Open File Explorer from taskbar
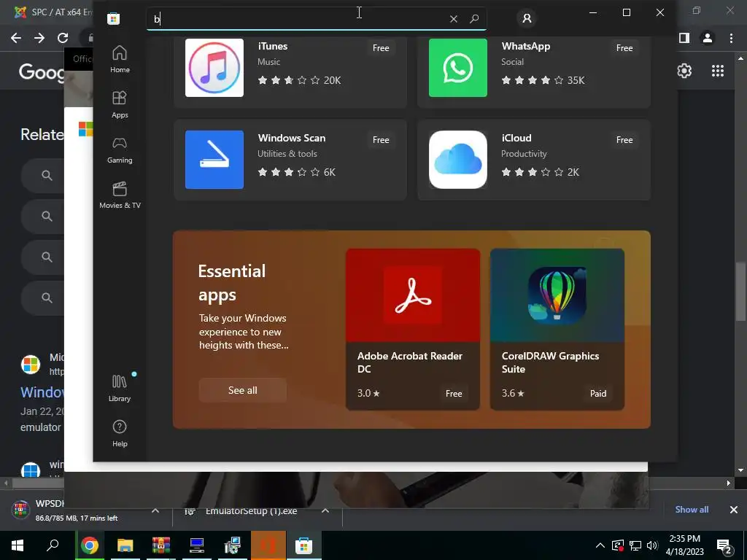 125,545
